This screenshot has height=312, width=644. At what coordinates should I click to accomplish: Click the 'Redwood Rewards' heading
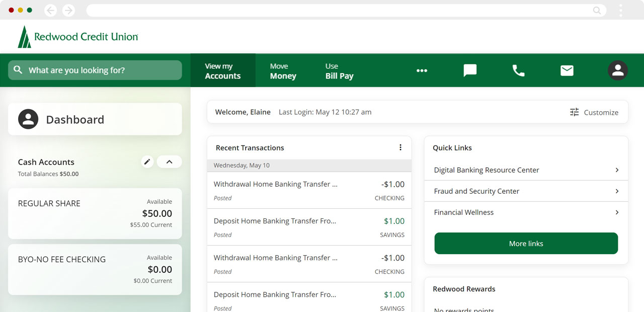pyautogui.click(x=464, y=289)
